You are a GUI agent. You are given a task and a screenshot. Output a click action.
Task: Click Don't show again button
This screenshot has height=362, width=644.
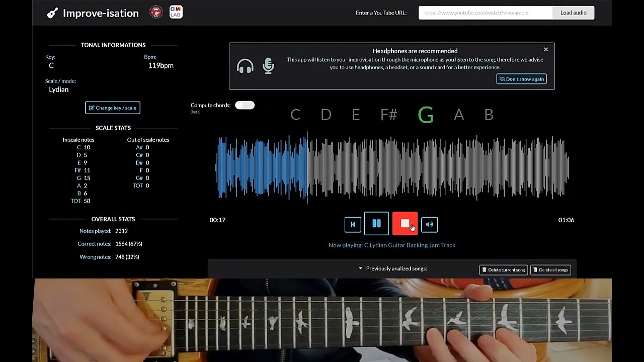tap(521, 79)
